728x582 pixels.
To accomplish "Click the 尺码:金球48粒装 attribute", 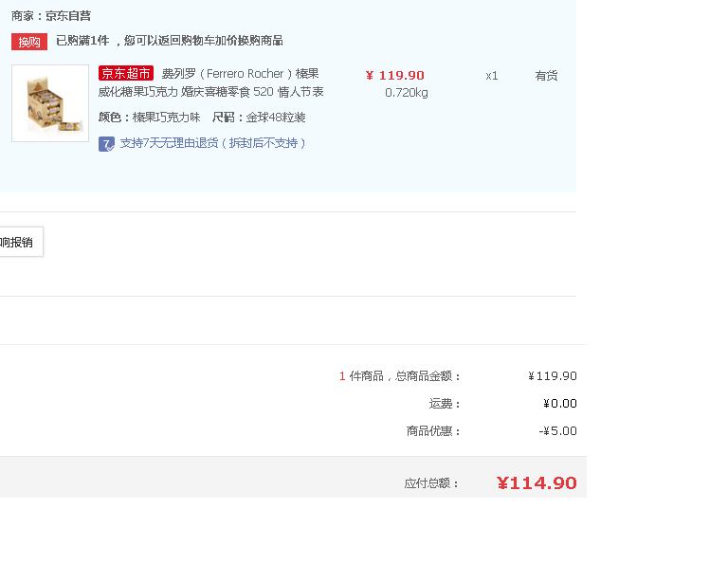I will [259, 117].
